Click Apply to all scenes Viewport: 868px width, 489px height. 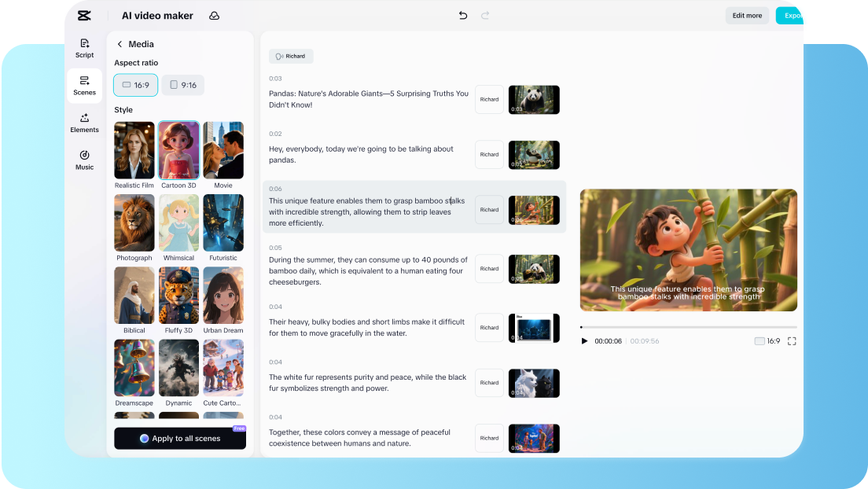click(180, 438)
